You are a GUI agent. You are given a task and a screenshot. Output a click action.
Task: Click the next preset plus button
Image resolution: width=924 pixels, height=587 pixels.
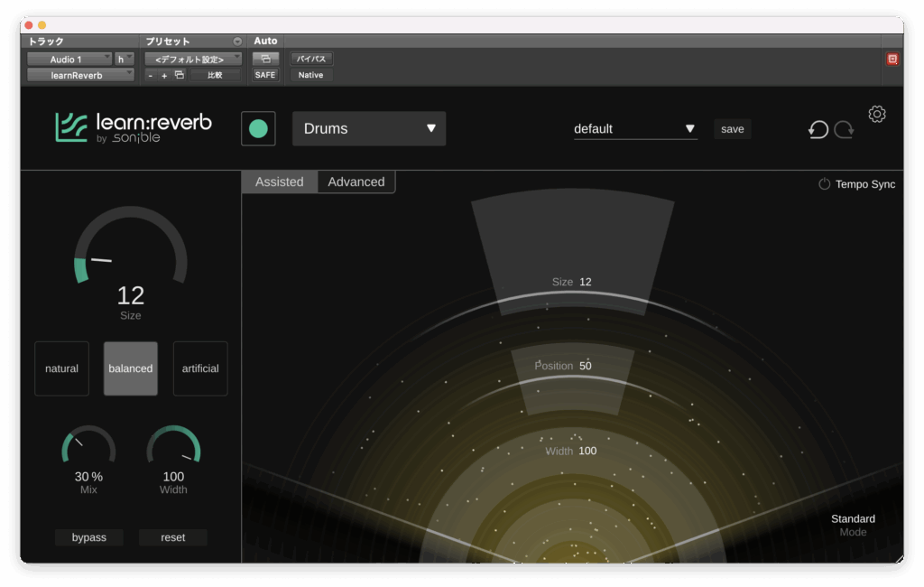164,76
